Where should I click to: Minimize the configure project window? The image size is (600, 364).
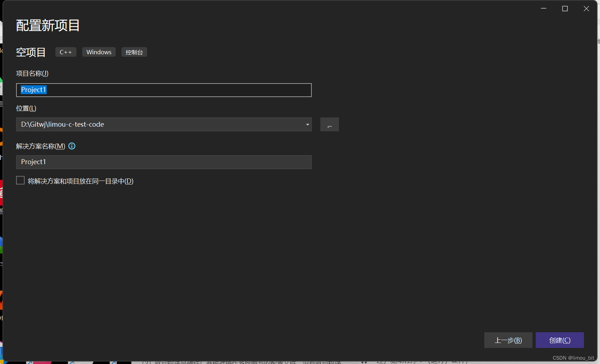(544, 9)
